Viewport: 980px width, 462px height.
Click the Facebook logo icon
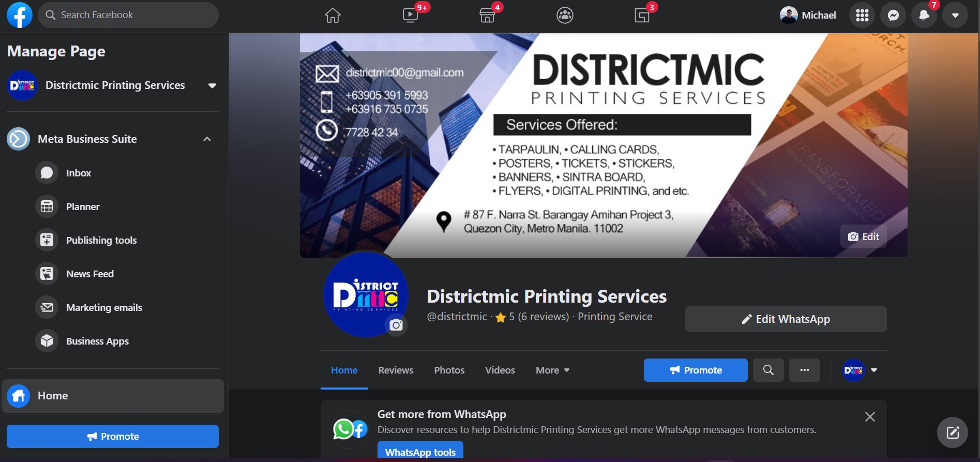pos(20,15)
